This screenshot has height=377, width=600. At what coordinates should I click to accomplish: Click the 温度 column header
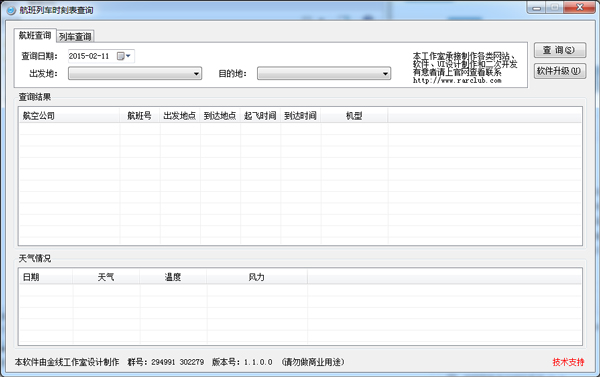point(173,277)
